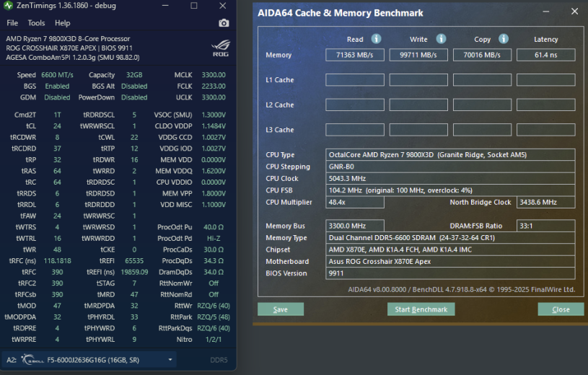Open Copy benchmark info icon

(504, 39)
